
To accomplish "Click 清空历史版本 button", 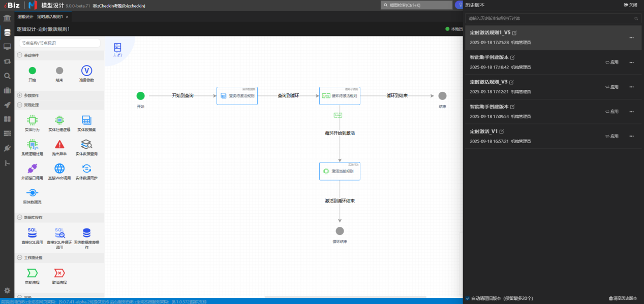I will tap(623, 298).
